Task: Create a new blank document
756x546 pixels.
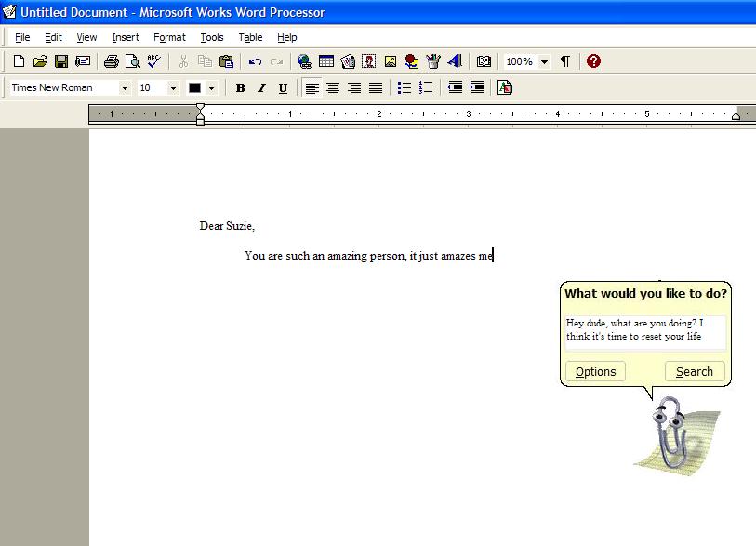Action: tap(19, 61)
